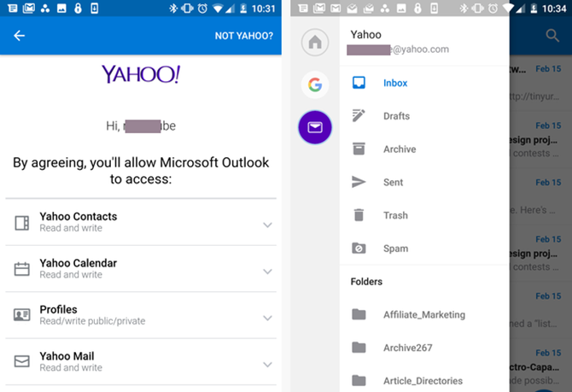
Task: Expand Yahoo Mail permission chevron
Action: (x=267, y=365)
